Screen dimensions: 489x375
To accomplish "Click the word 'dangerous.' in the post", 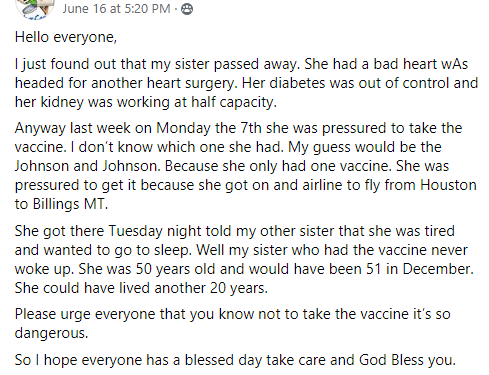I will (52, 333).
